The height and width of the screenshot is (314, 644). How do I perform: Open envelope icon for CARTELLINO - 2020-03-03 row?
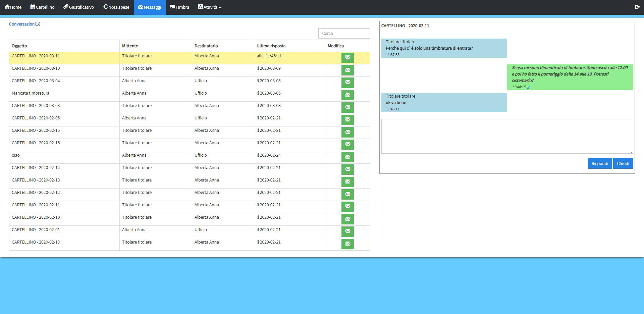click(347, 107)
